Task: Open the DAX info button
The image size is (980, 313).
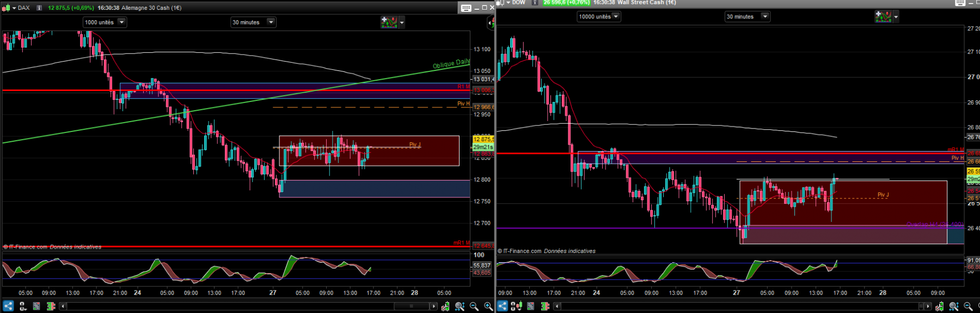Action: [x=39, y=8]
